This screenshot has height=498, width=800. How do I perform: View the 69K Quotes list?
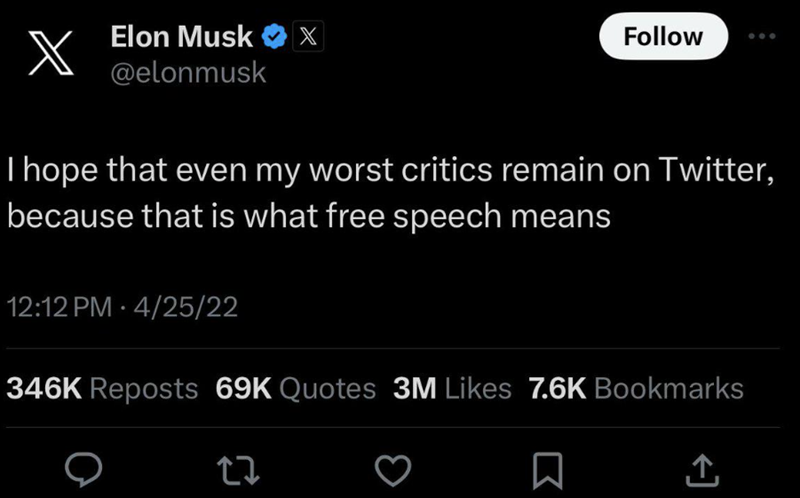click(x=296, y=388)
